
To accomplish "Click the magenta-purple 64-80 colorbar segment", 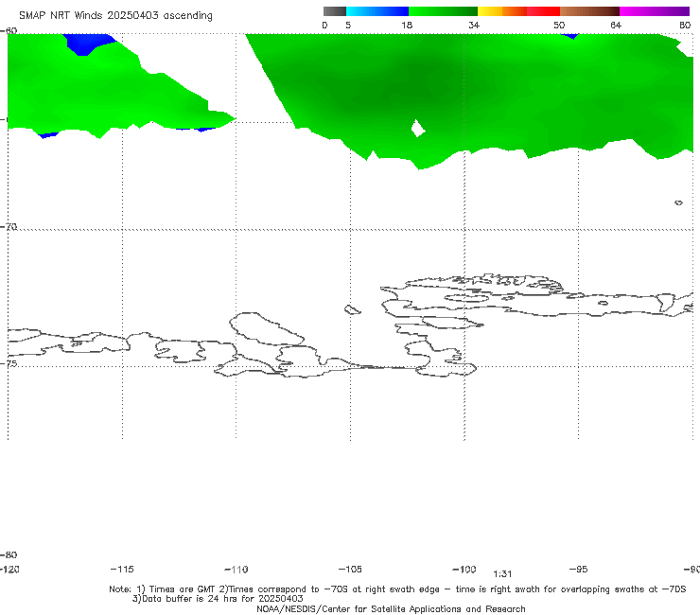I will (x=655, y=11).
